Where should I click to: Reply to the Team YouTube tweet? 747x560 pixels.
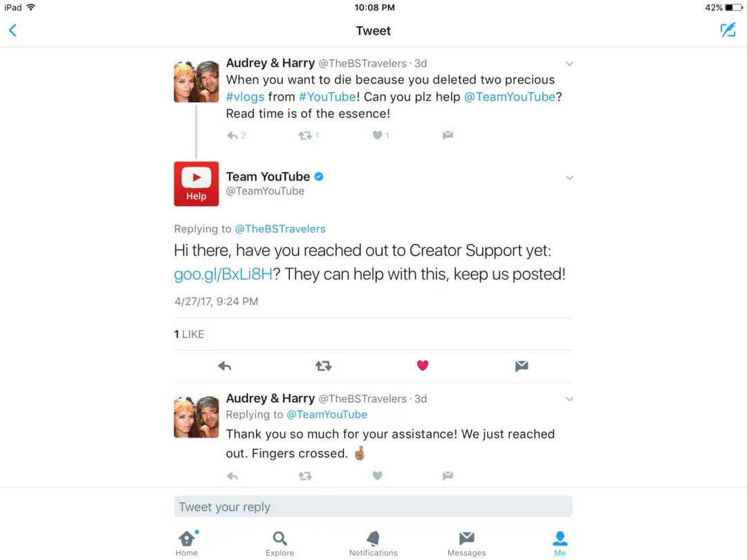[x=224, y=366]
